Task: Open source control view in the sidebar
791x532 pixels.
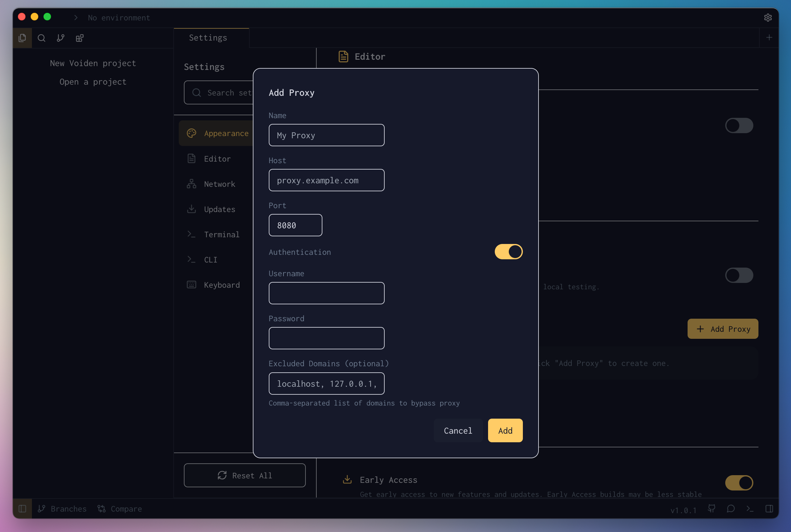Action: pyautogui.click(x=60, y=38)
